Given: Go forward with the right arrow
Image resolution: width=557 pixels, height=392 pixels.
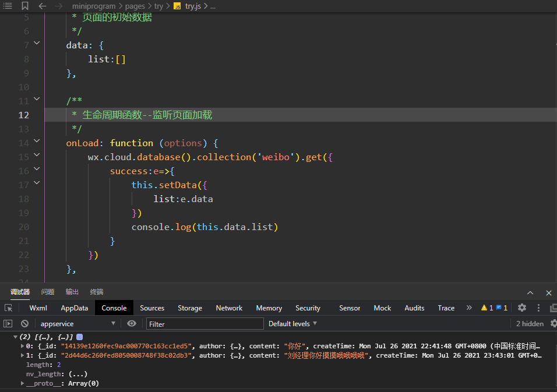Looking at the screenshot, I should 59,6.
